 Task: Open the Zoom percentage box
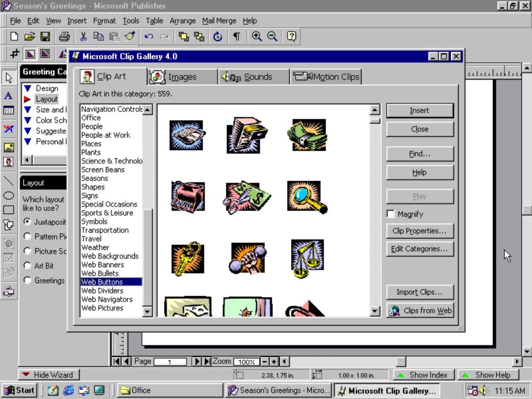click(x=246, y=362)
